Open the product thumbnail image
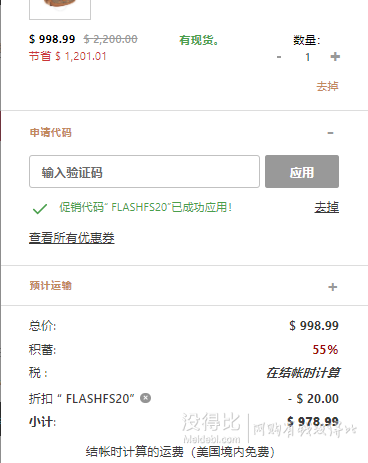The width and height of the screenshot is (368, 463). tap(60, 9)
